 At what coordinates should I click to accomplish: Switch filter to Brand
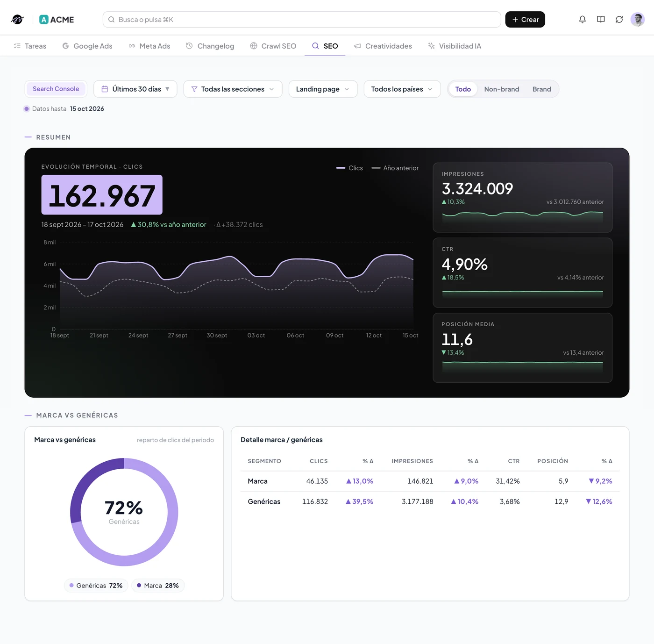click(542, 89)
